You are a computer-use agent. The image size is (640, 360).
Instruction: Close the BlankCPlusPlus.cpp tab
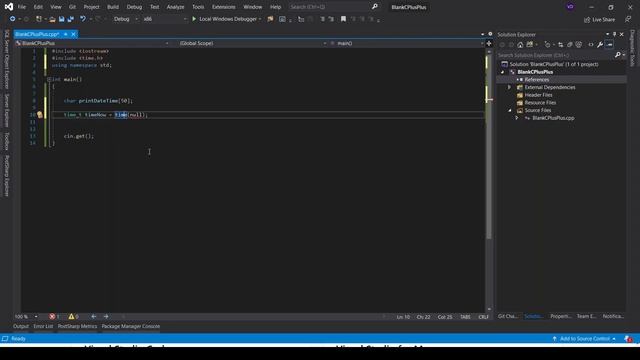tap(73, 34)
